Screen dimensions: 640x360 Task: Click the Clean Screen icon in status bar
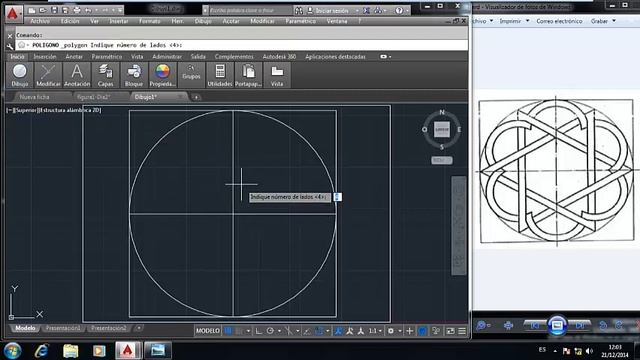pos(450,331)
